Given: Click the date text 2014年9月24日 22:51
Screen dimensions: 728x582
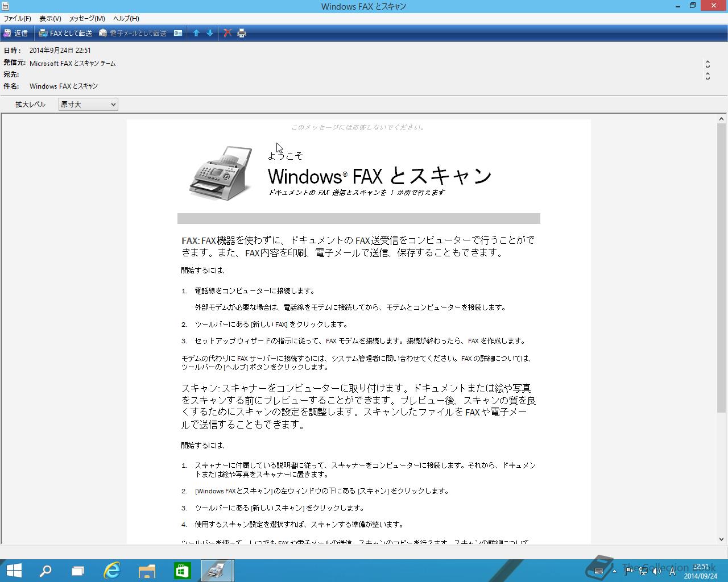Looking at the screenshot, I should [x=60, y=51].
